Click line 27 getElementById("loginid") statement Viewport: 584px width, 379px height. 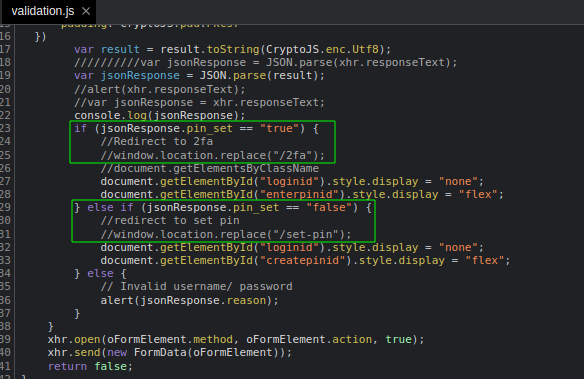point(292,181)
